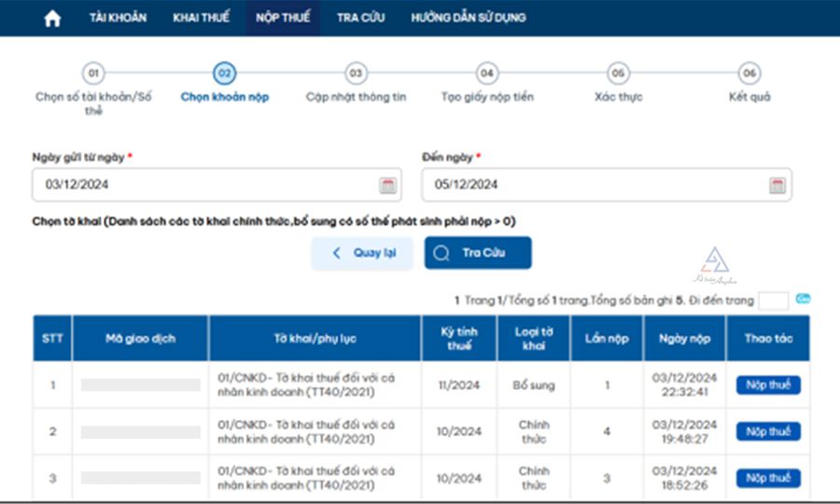
Task: Select the Nộp thuế menu tab
Action: [283, 18]
